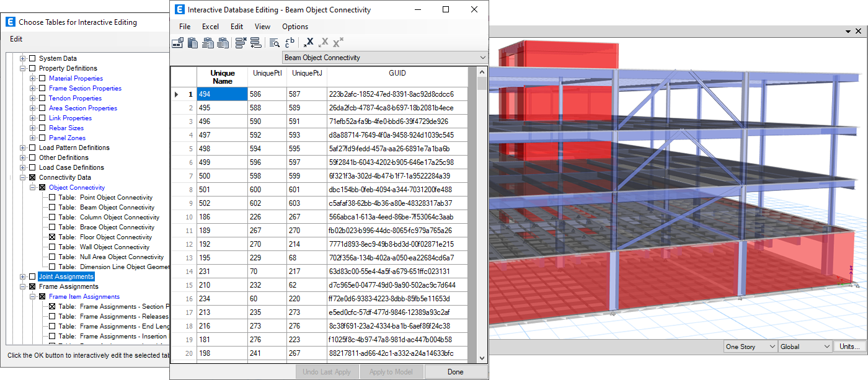Click the Done button
The height and width of the screenshot is (380, 868).
tap(455, 372)
